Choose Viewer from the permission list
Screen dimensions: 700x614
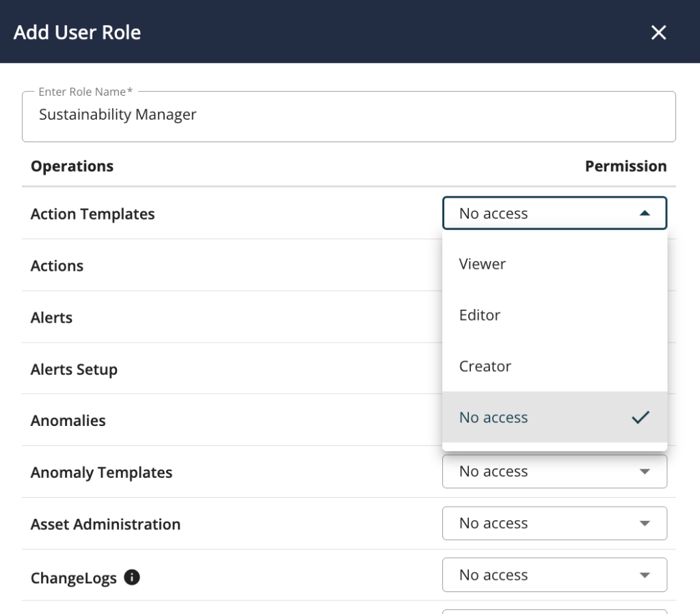point(554,264)
